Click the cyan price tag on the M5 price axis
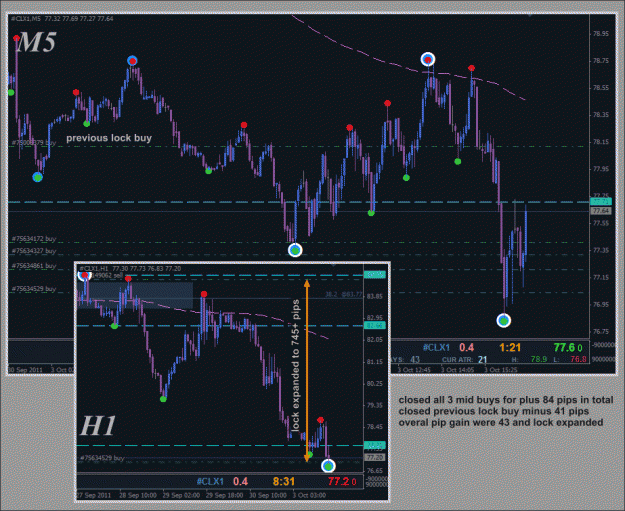Screen dimensions: 625x511 tap(601, 201)
